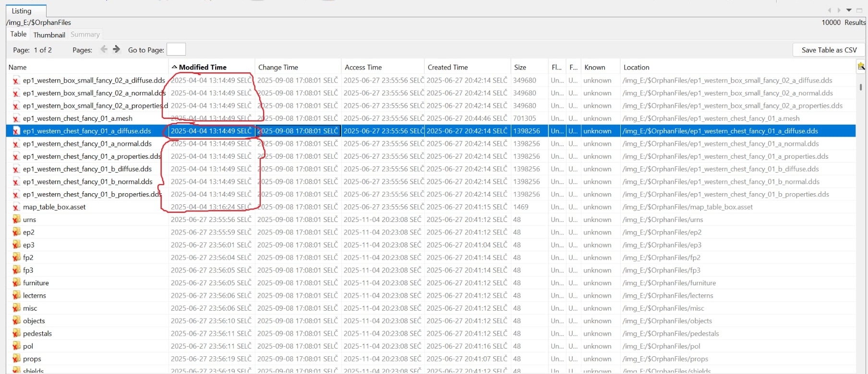
Task: Click the deleted folder icon of pol
Action: 16,346
